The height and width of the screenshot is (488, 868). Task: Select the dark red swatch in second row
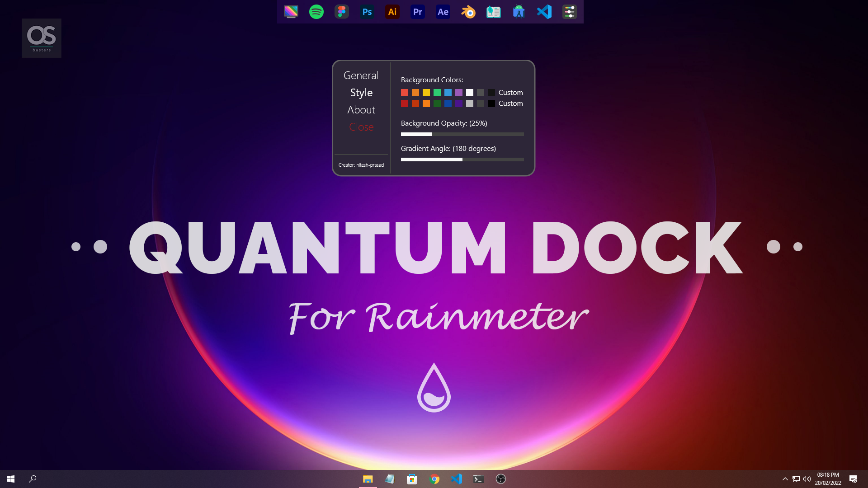point(405,103)
